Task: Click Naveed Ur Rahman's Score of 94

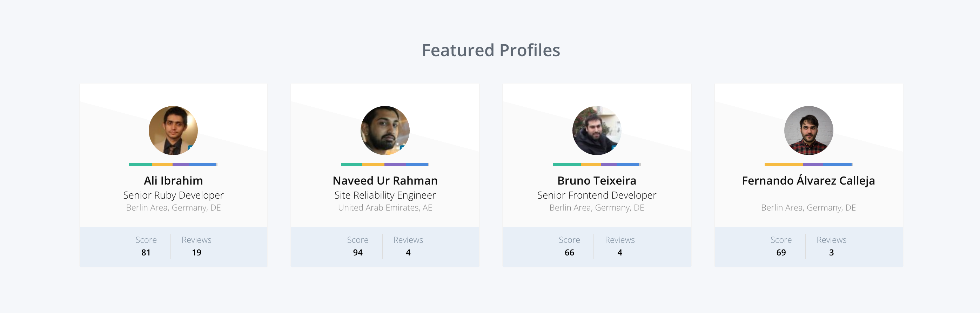Action: pos(358,252)
